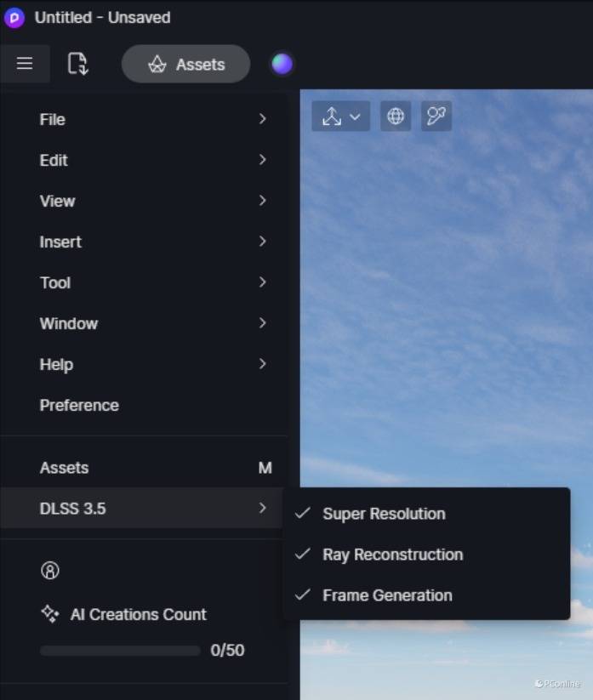Toggle Ray Reconstruction off
The width and height of the screenshot is (593, 700).
(x=392, y=555)
